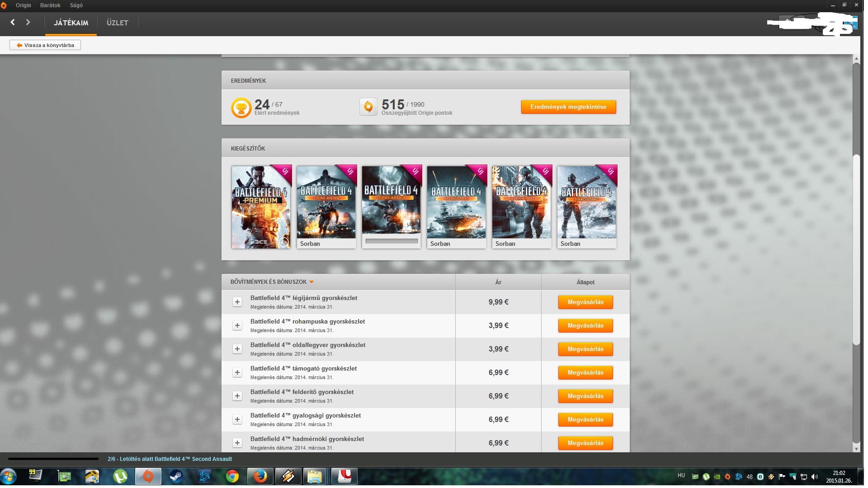Launch Winamp from the taskbar
Viewport: 868px width, 488px height.
point(288,476)
